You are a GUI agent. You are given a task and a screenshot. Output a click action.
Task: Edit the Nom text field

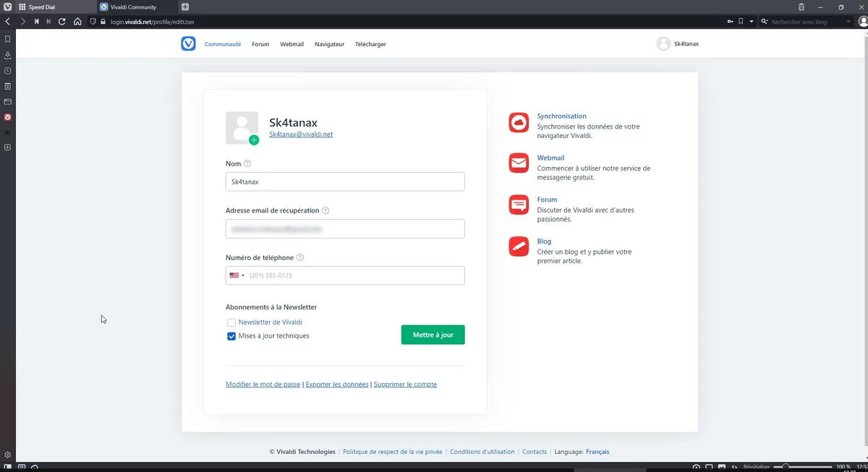pyautogui.click(x=345, y=181)
